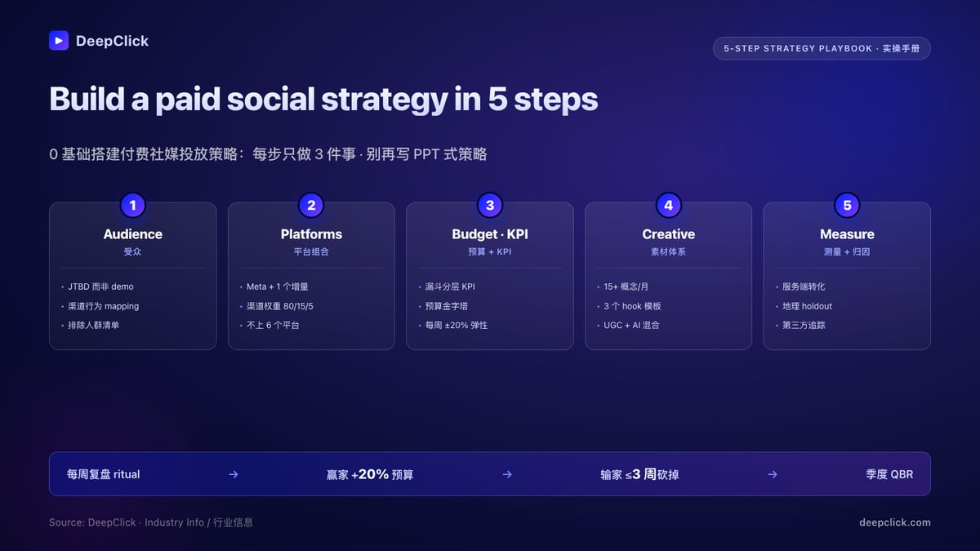Click the '排除人群清单' bullet
The image size is (980, 551).
93,325
